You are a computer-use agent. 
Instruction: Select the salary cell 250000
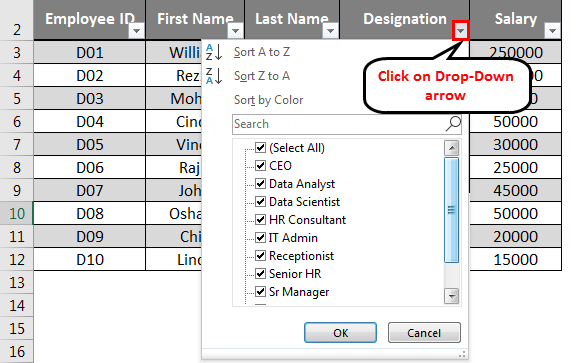515,53
